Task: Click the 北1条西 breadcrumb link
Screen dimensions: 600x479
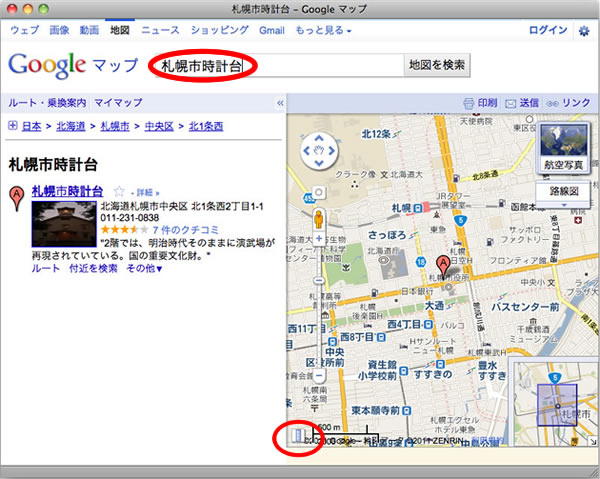Action: point(206,126)
